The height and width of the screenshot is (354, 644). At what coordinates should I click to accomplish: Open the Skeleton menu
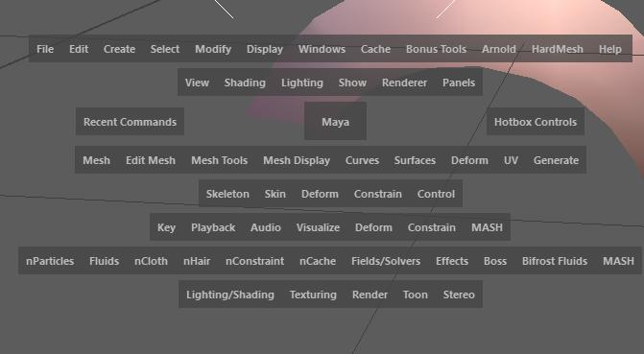click(227, 194)
